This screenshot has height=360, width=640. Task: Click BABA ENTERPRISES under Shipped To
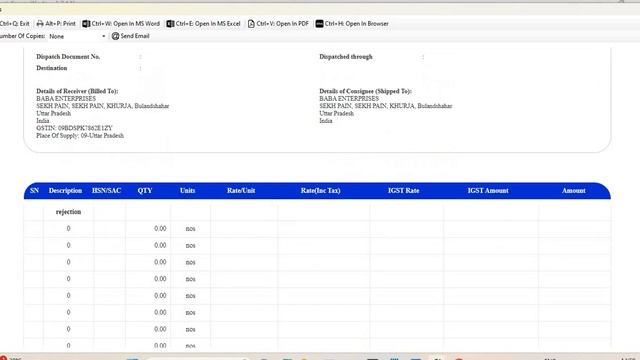tap(349, 99)
